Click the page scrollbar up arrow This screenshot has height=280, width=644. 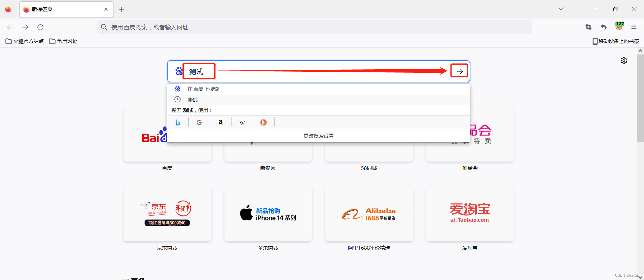(x=640, y=51)
